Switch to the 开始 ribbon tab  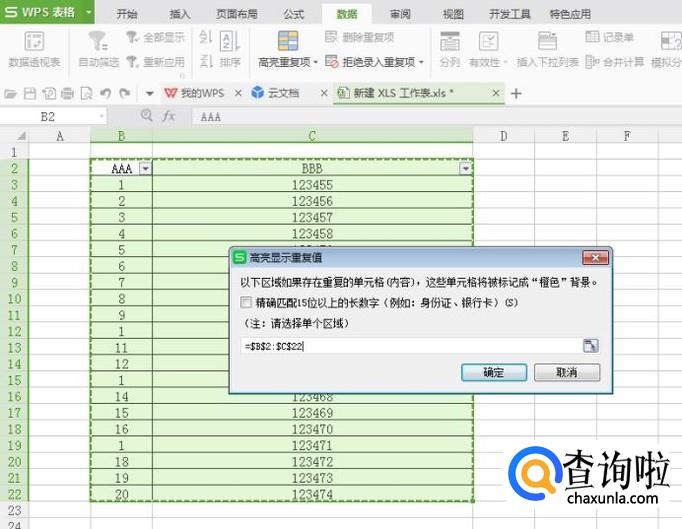[x=127, y=14]
